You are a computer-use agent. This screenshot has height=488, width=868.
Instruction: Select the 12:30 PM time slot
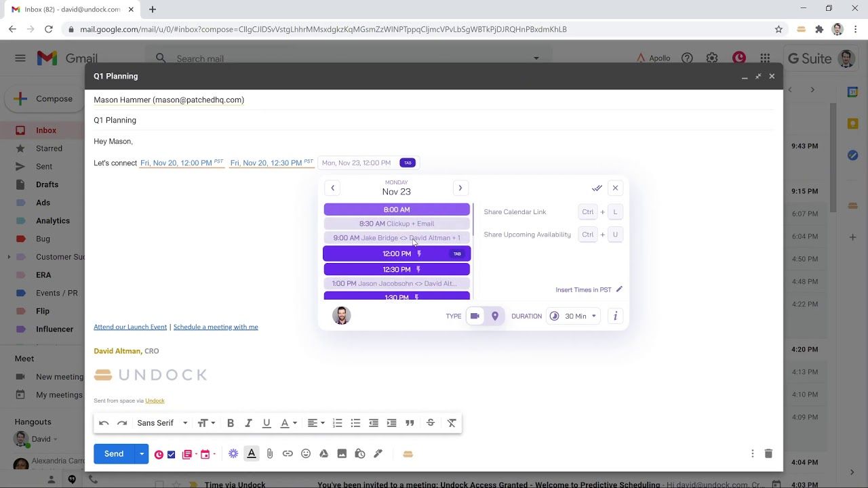[x=397, y=269]
